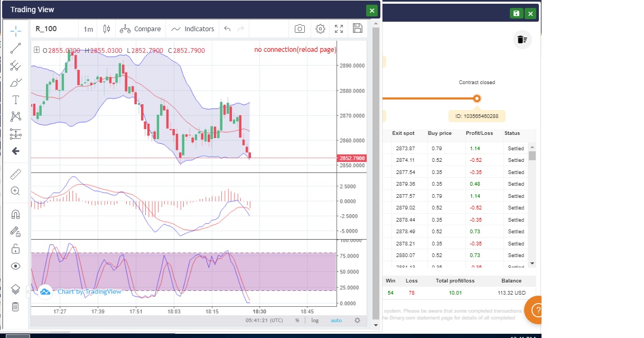
Task: Open the candlestick chart style dropdown
Action: point(107,29)
